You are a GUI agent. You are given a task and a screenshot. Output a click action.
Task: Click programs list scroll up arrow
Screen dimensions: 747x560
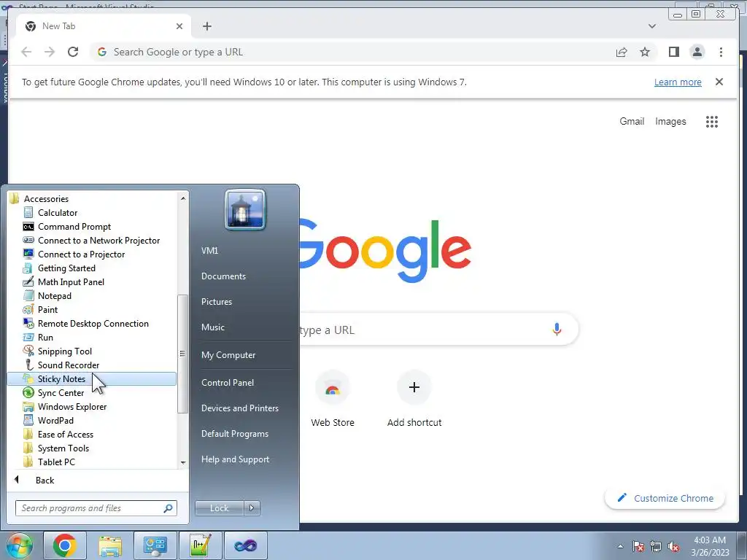pyautogui.click(x=183, y=198)
